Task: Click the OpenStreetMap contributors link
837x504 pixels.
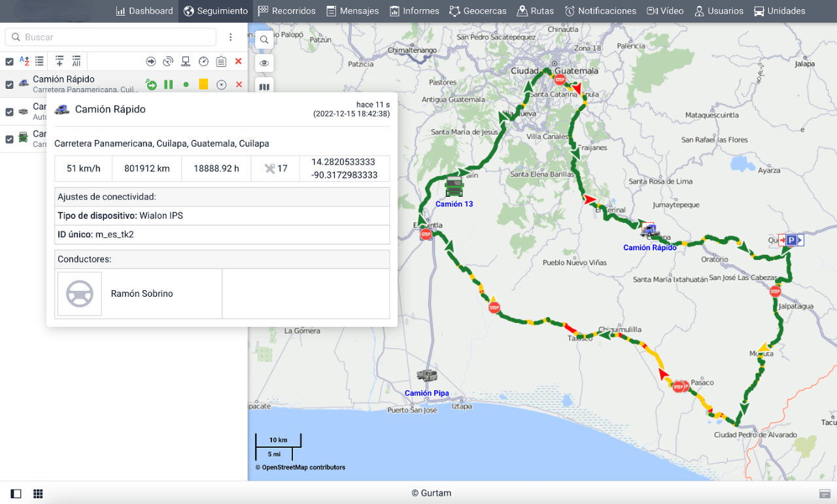Action: click(300, 467)
